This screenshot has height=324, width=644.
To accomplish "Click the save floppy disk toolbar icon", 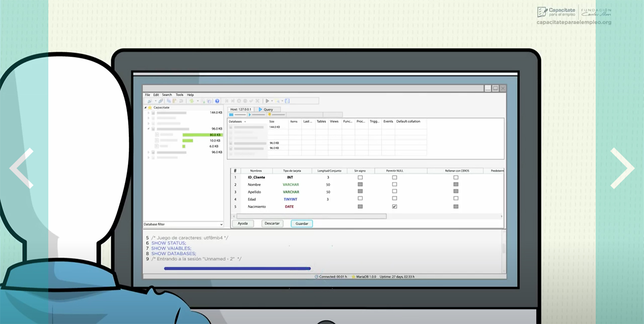I will [x=287, y=101].
